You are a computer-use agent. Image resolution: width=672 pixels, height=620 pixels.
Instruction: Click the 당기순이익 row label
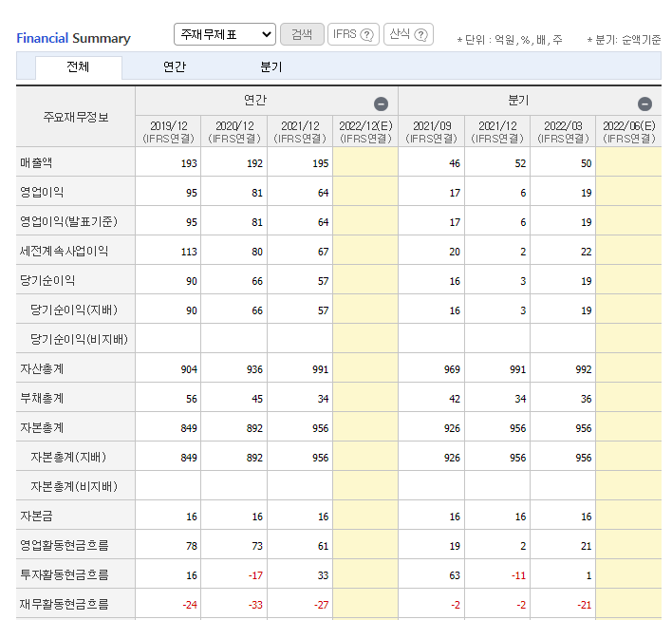pyautogui.click(x=47, y=281)
